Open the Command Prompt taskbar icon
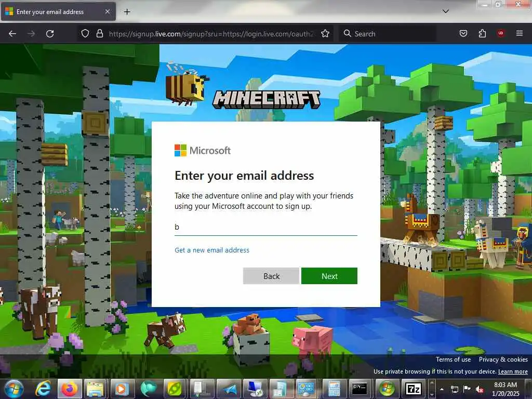Screen dimensions: 532x399 [360, 389]
